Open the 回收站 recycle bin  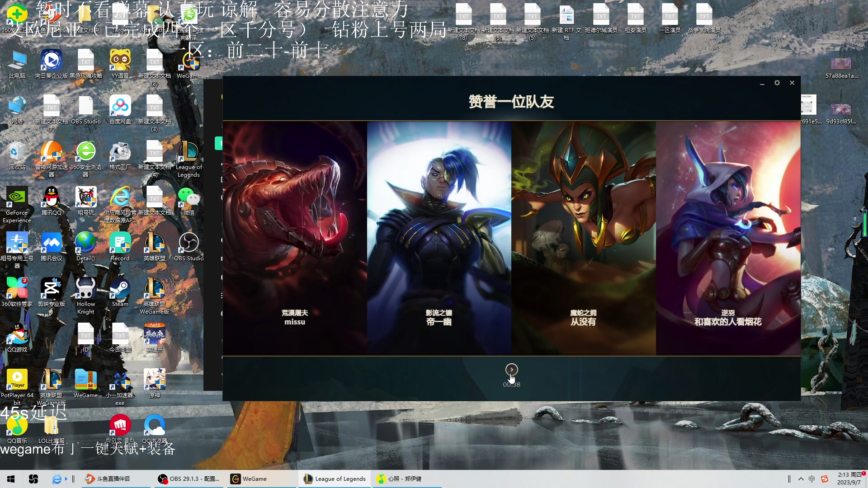click(x=17, y=155)
